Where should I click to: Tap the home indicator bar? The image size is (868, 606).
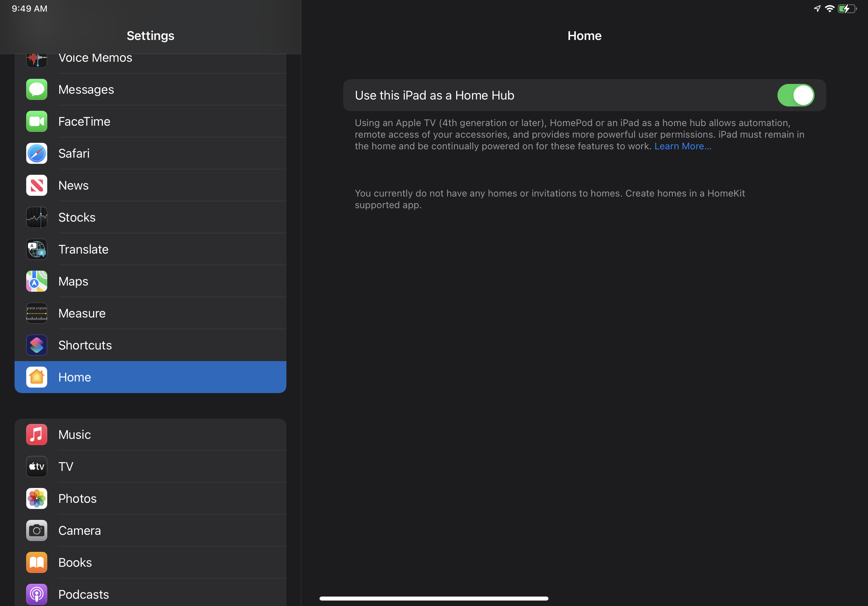pos(434,598)
